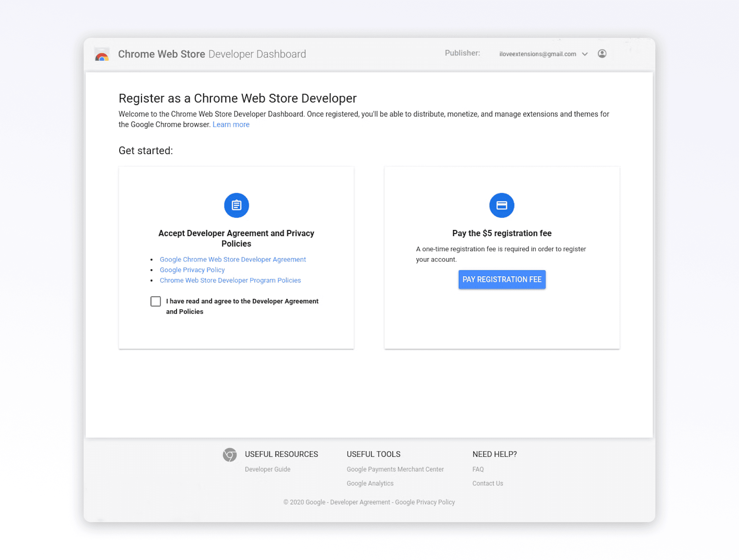Click the I have read and agree label text

coord(242,306)
